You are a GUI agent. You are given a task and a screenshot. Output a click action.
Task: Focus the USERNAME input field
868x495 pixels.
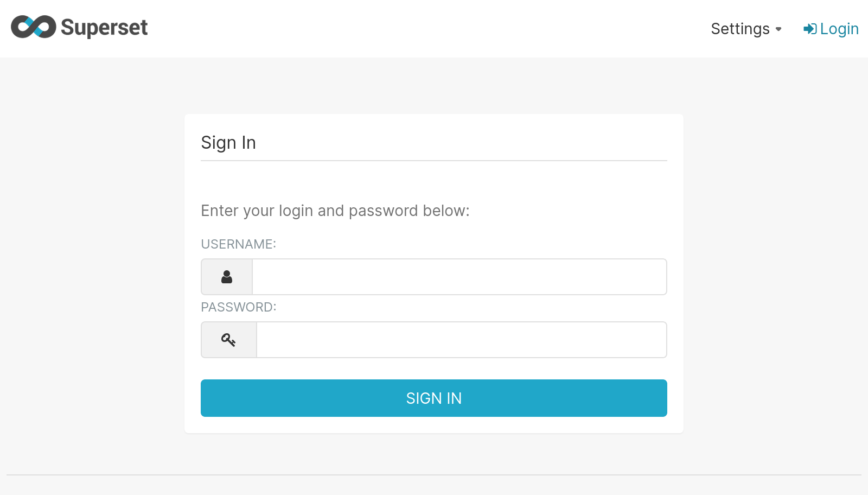(459, 277)
